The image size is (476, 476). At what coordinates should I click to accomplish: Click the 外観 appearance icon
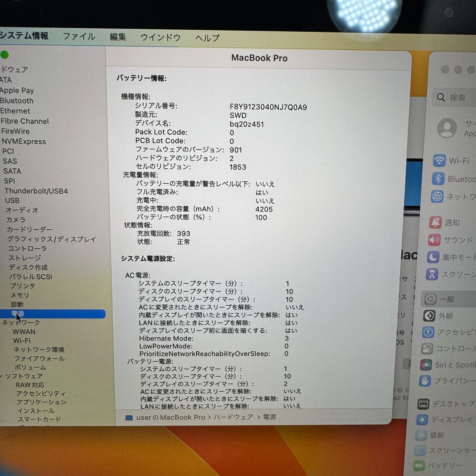(x=429, y=316)
